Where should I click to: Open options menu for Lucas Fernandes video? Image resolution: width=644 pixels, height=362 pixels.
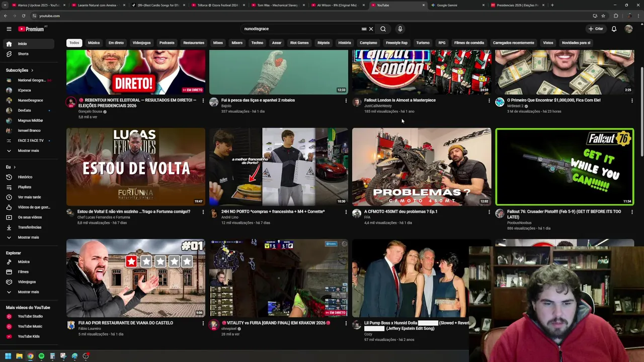pyautogui.click(x=203, y=212)
